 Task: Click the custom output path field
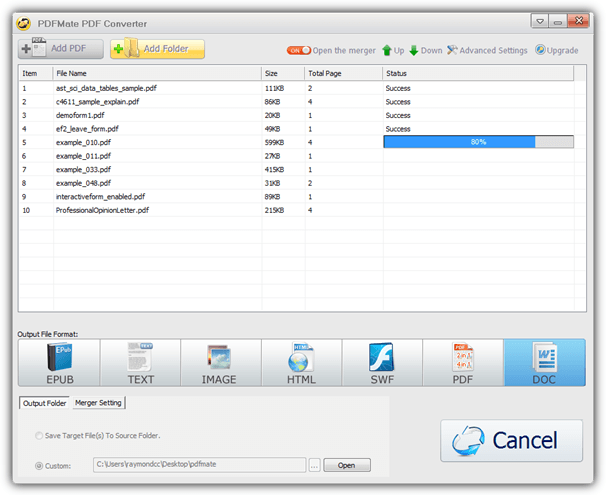(199, 464)
